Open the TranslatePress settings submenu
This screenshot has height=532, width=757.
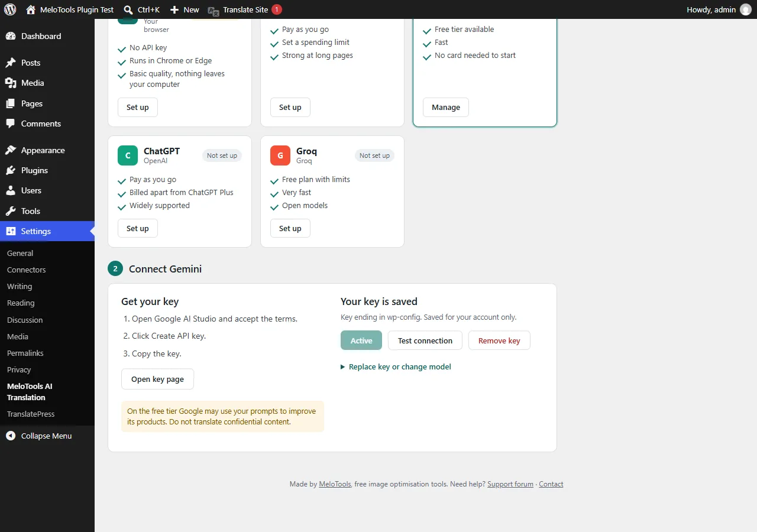click(x=31, y=414)
